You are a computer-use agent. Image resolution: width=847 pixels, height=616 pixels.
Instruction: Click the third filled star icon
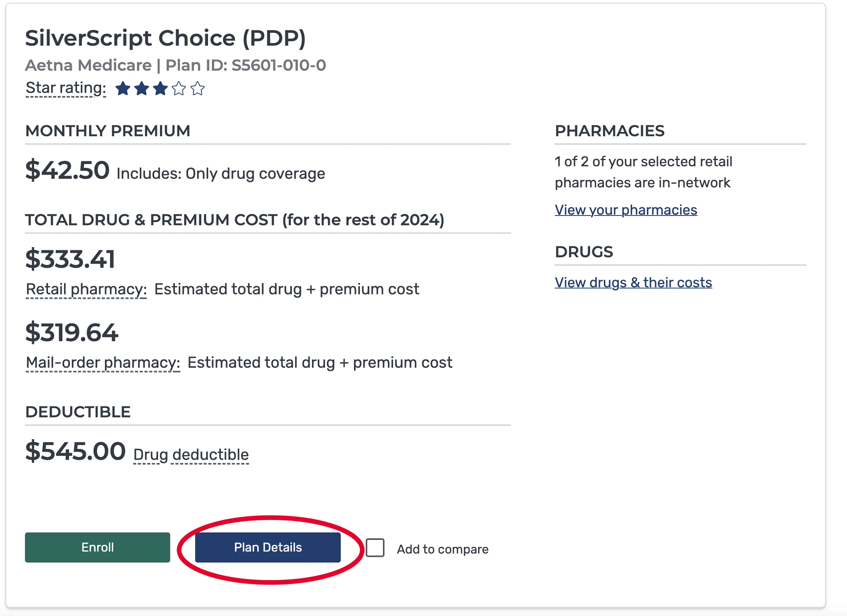pyautogui.click(x=160, y=89)
